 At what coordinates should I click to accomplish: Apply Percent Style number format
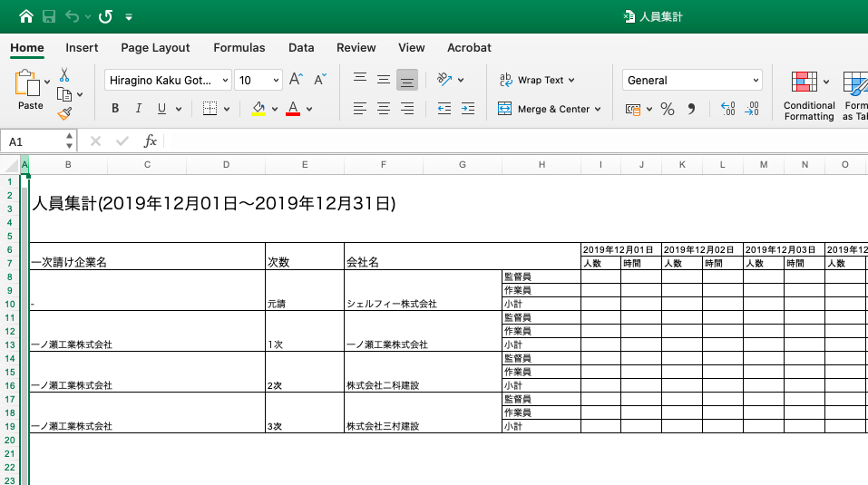pyautogui.click(x=668, y=109)
